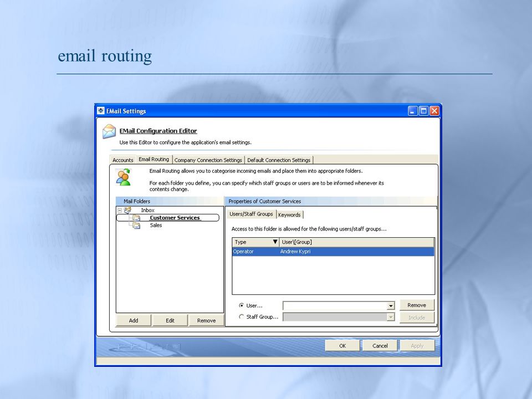Click the Include button

(417, 318)
